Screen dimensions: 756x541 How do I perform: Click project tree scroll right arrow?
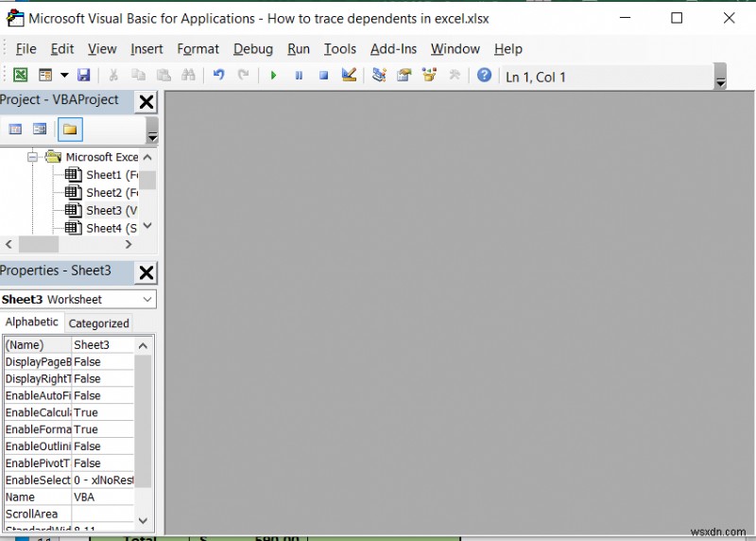click(x=129, y=245)
